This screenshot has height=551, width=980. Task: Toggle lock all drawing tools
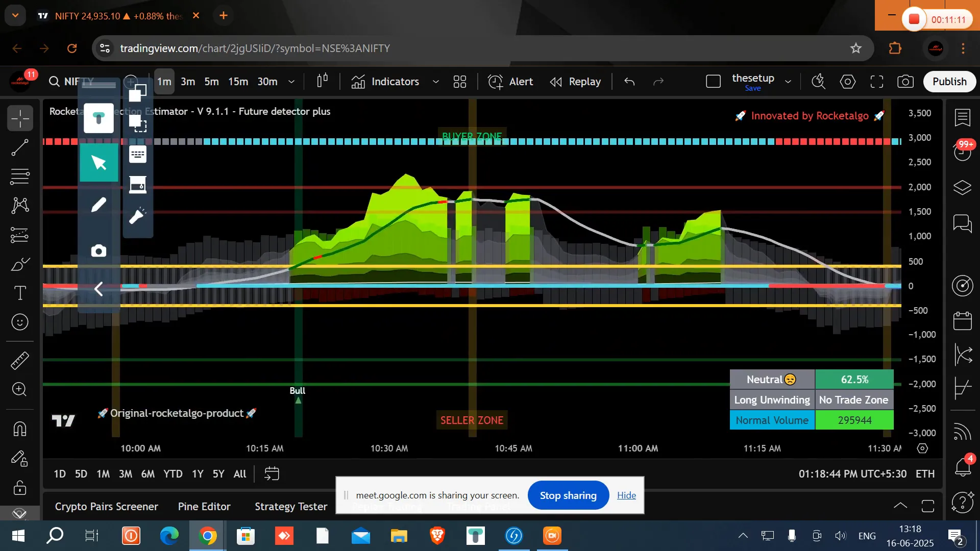pyautogui.click(x=20, y=487)
